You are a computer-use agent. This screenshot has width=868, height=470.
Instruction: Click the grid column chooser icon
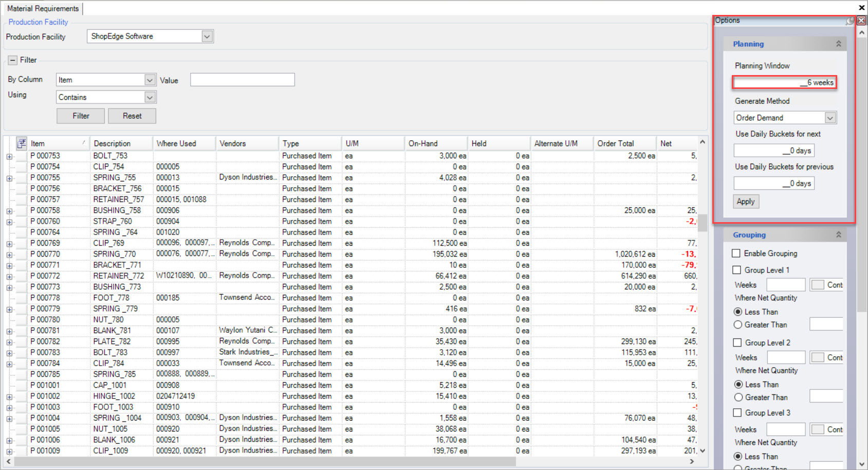tap(21, 143)
